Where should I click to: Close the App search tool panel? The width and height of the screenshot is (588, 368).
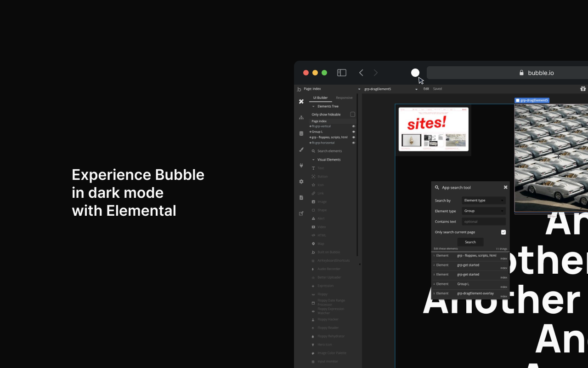[x=505, y=187]
